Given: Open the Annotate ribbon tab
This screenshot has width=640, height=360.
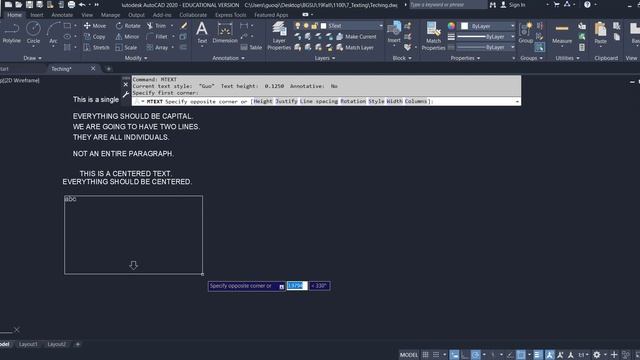Looking at the screenshot, I should click(x=62, y=15).
